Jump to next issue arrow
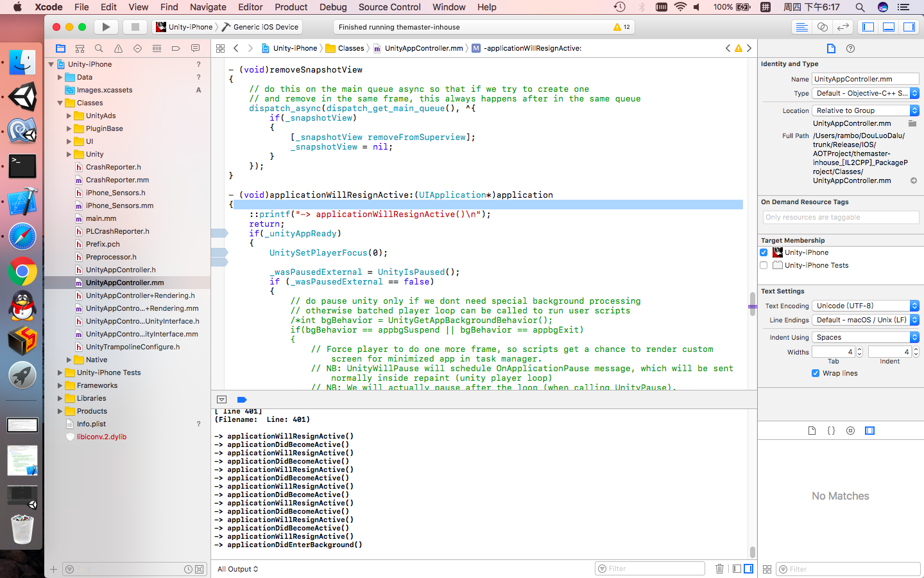 click(x=749, y=48)
